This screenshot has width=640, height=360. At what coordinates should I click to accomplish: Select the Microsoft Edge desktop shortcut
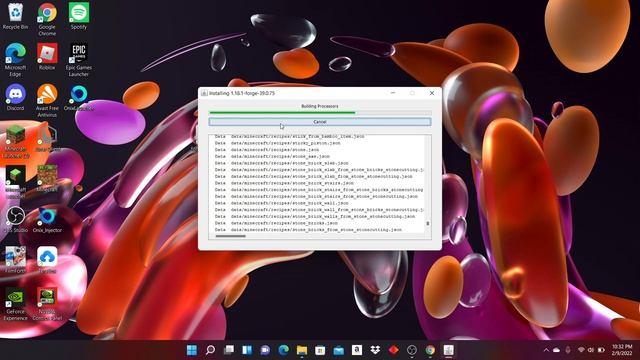tap(15, 60)
